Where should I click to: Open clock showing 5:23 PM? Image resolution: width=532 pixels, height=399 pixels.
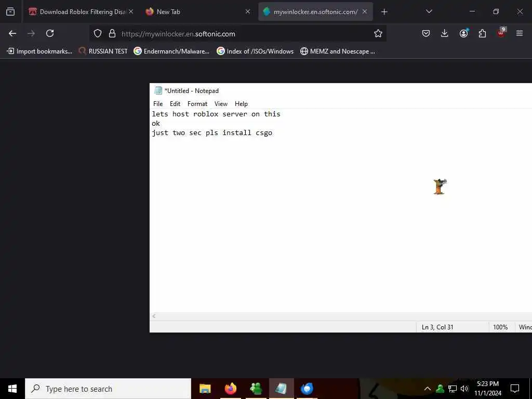(487, 389)
